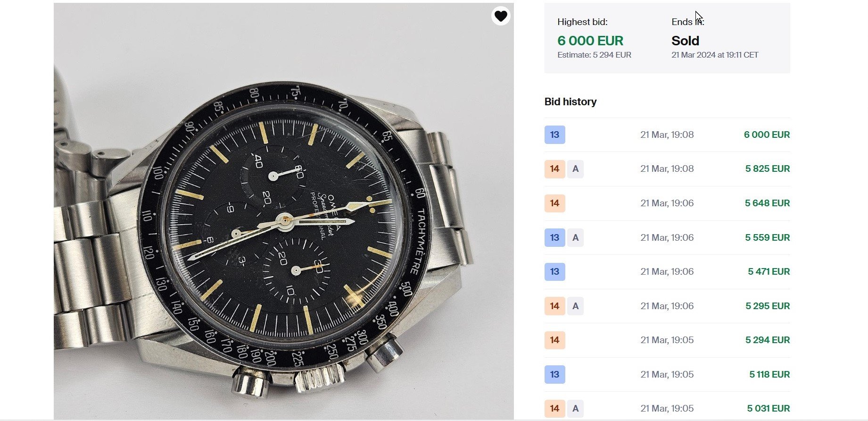This screenshot has height=421, width=868.
Task: Click bidder 14 badge on the 5 825 EUR bid
Action: pos(554,169)
